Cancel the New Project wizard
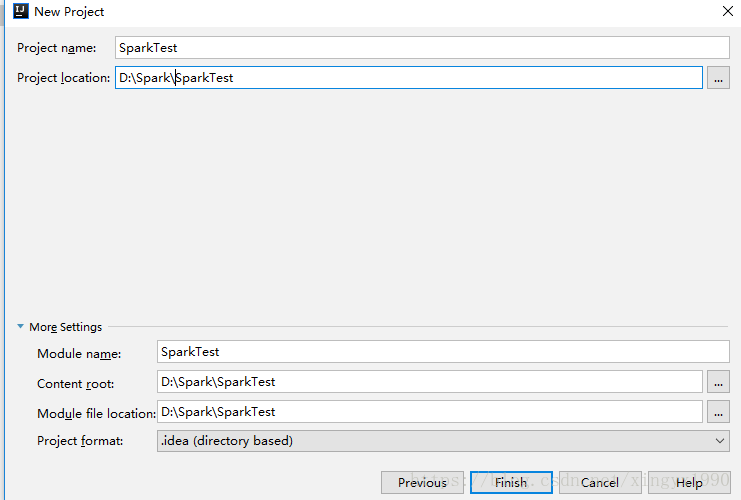The height and width of the screenshot is (500, 741). pos(599,483)
